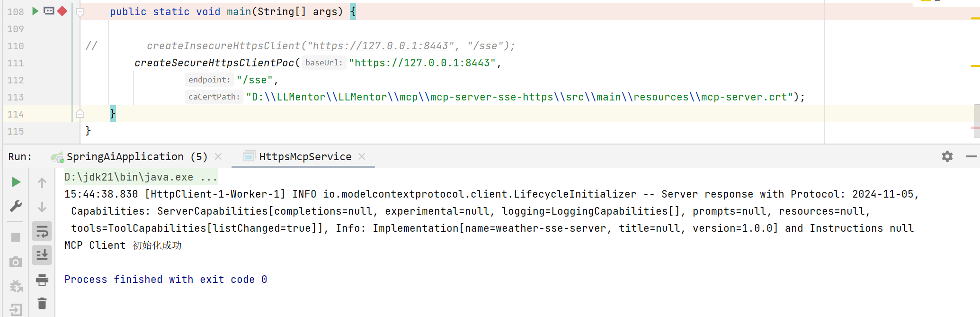Run main method from gutter arrow
The height and width of the screenshot is (317, 980).
pyautogui.click(x=35, y=11)
